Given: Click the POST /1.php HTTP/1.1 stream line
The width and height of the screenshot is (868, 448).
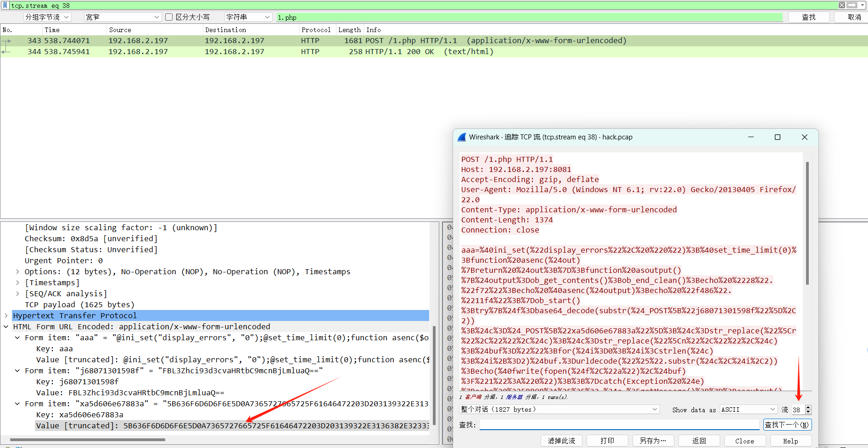Looking at the screenshot, I should pos(507,159).
